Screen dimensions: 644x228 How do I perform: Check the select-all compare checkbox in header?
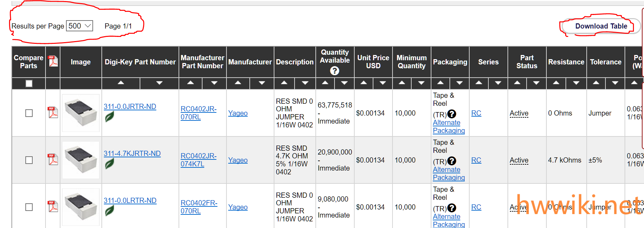click(x=29, y=84)
